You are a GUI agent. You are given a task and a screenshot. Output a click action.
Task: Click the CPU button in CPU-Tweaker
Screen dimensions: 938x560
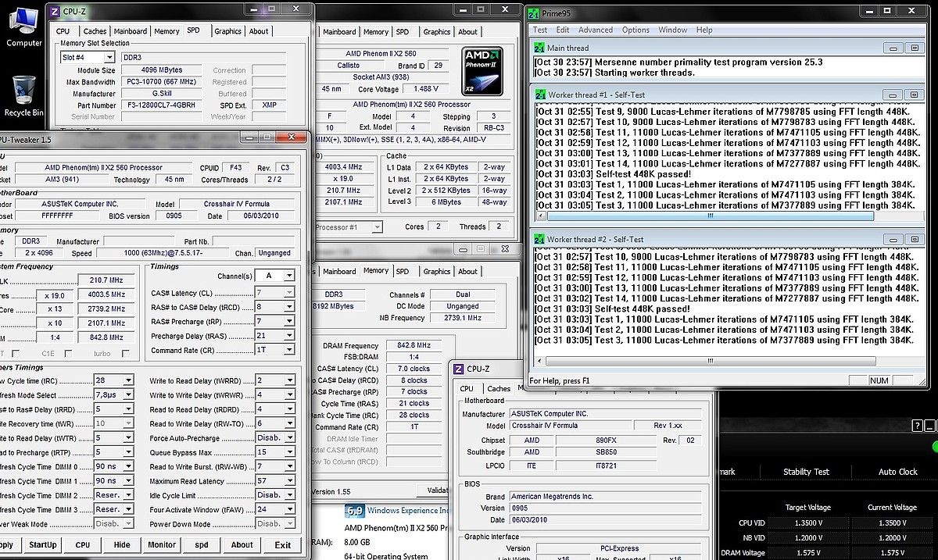click(83, 544)
